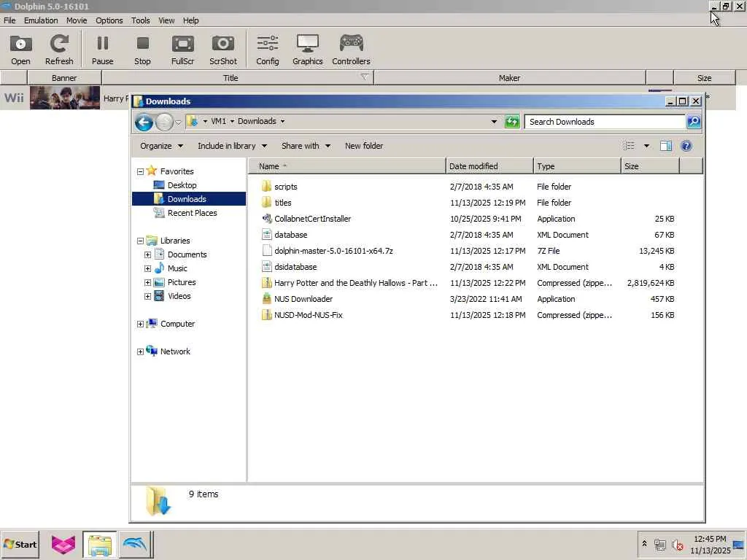Sort files by Date modified column
Image resolution: width=747 pixels, height=560 pixels.
[x=489, y=166]
